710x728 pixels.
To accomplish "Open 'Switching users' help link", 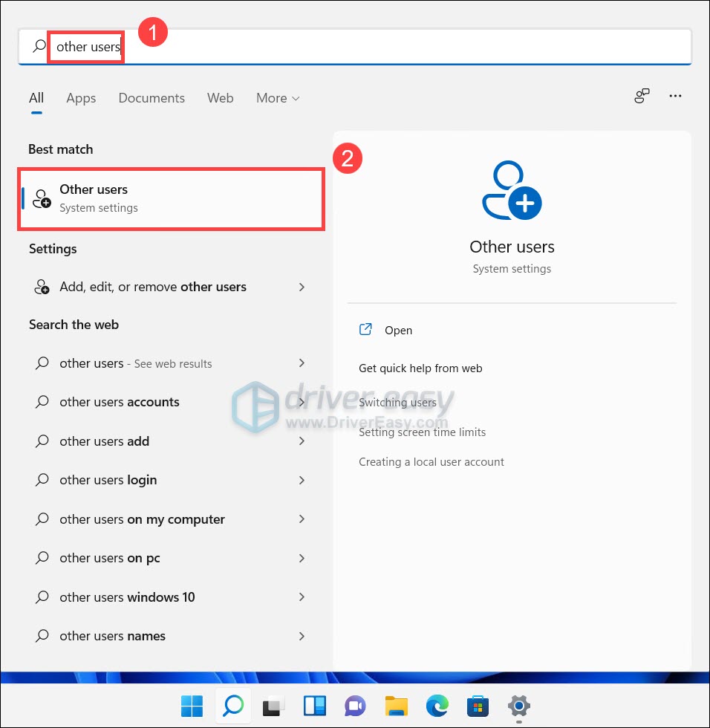I will 397,403.
